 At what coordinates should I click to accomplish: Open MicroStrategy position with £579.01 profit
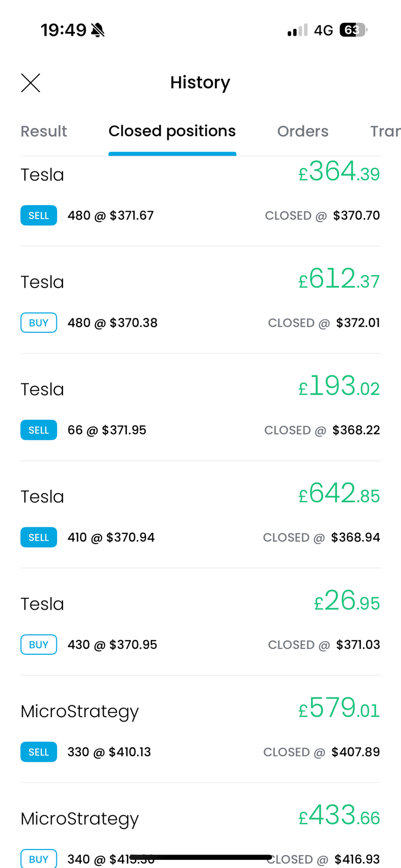point(200,730)
